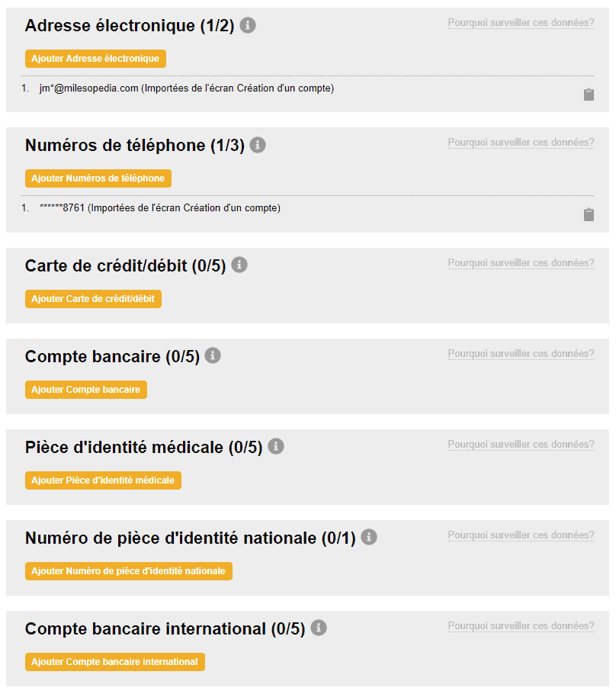Select the jm*@milesopedia.com email entry
The width and height of the screenshot is (616, 694).
point(89,88)
